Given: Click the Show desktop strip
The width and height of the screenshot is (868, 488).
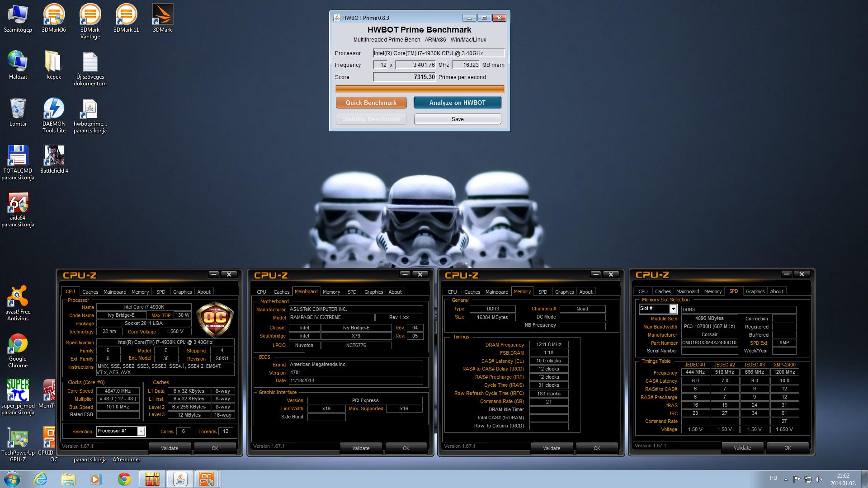Looking at the screenshot, I should point(864,479).
